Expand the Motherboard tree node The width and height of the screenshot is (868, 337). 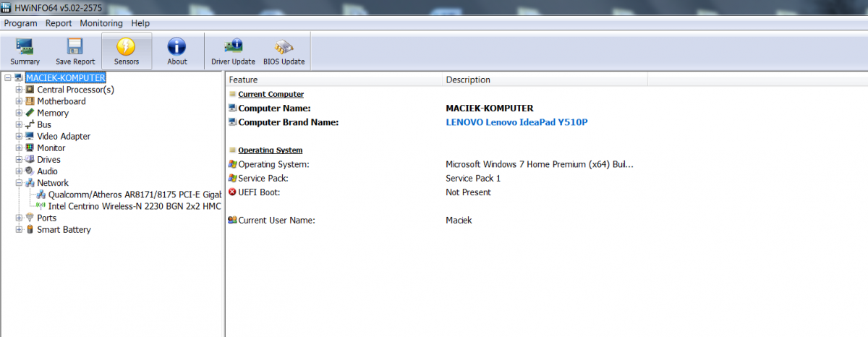coord(19,101)
